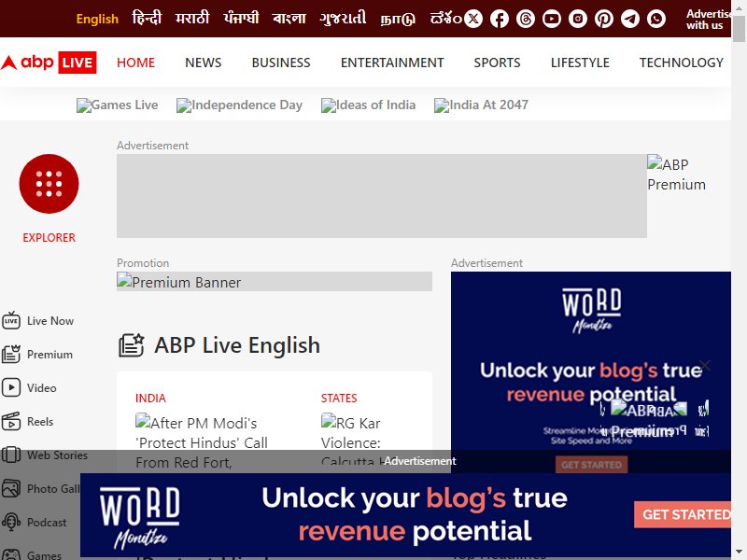This screenshot has height=560, width=747.
Task: Open the Games Live link
Action: [x=118, y=105]
